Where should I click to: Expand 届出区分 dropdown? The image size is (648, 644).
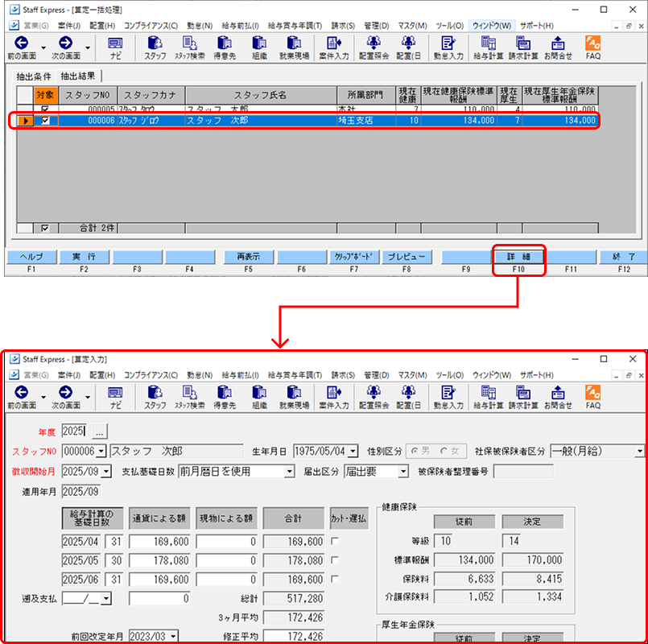tap(403, 471)
